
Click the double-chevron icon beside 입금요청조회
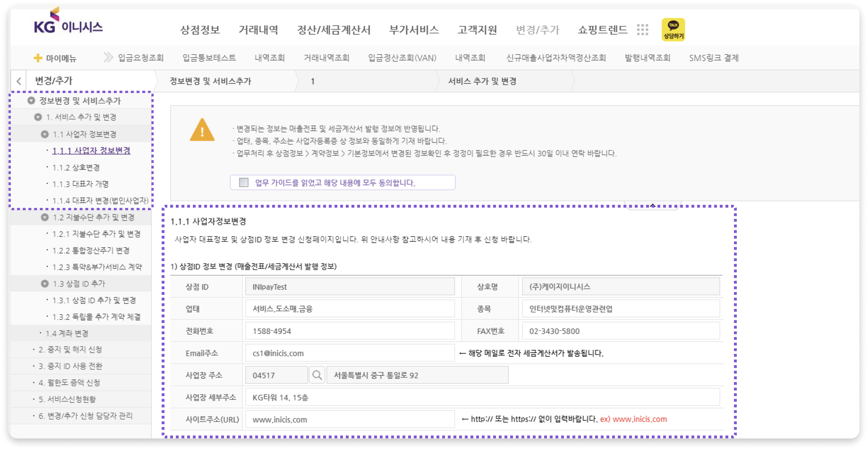click(108, 57)
